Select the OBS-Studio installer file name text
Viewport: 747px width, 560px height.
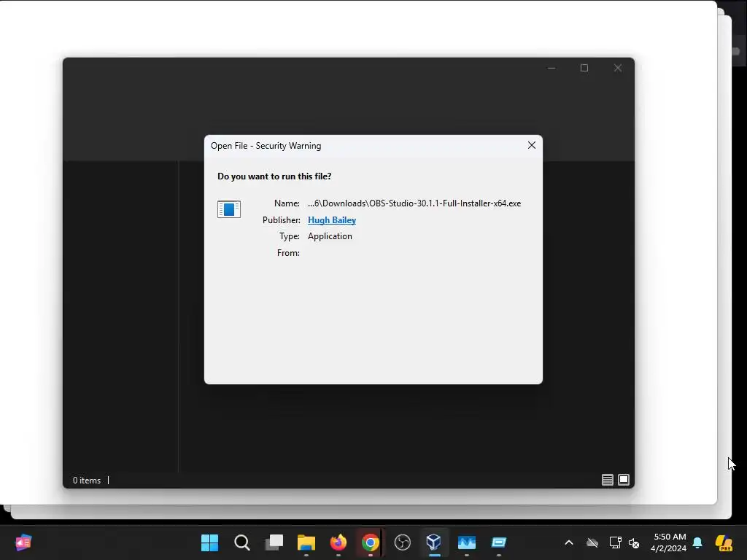(x=414, y=203)
